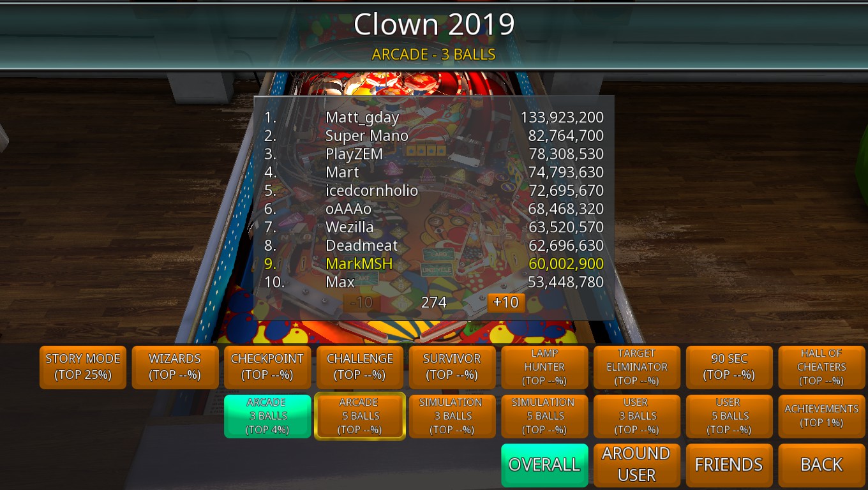Show Simulation 5 Balls rankings
The height and width of the screenshot is (490, 868).
click(x=544, y=416)
